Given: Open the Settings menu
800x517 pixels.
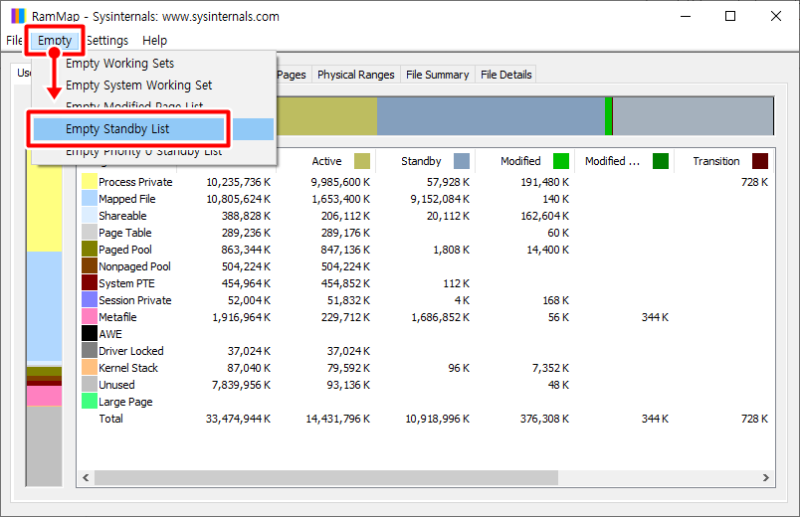Looking at the screenshot, I should tap(107, 40).
